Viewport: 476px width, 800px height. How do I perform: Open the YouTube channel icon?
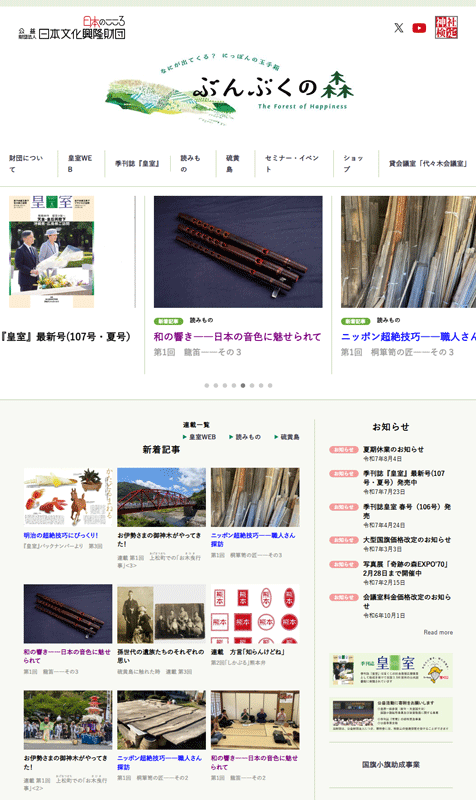tap(419, 28)
